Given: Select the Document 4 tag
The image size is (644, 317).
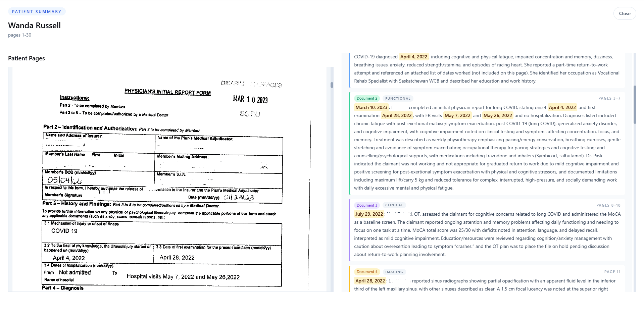Looking at the screenshot, I should [367, 272].
